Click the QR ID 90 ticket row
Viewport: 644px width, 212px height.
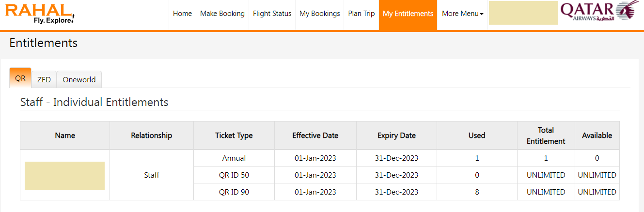click(234, 192)
